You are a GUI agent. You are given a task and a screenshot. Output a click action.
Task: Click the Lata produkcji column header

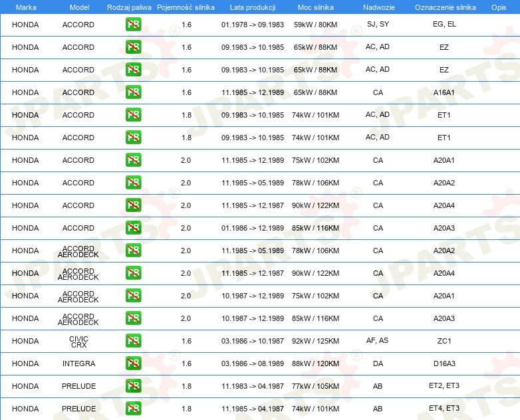tap(253, 7)
